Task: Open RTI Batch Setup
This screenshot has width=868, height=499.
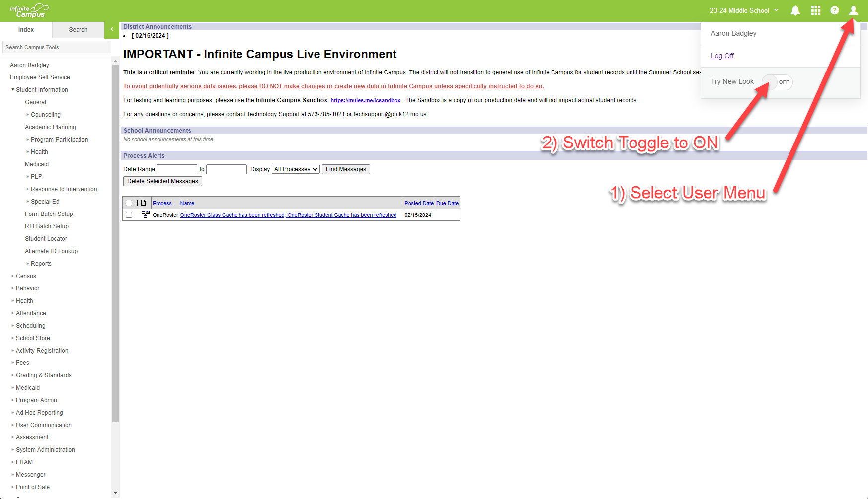Action: (x=47, y=226)
